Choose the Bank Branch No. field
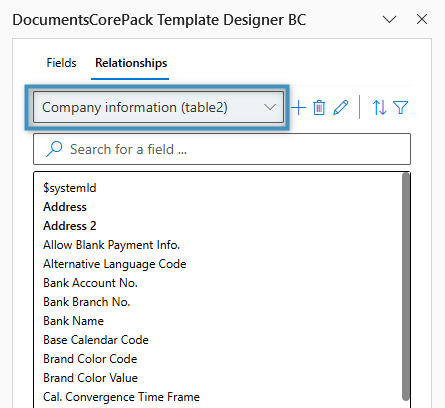The height and width of the screenshot is (408, 445). click(x=87, y=302)
